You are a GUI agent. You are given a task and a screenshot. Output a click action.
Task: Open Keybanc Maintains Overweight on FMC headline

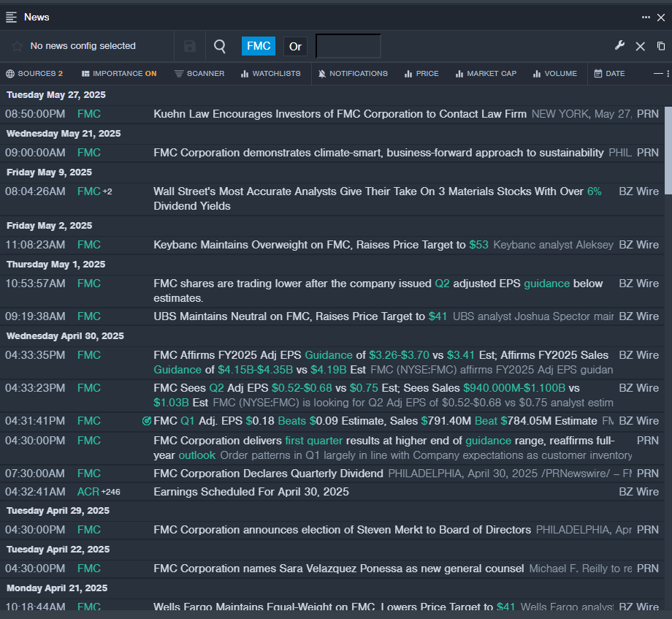[x=321, y=245]
